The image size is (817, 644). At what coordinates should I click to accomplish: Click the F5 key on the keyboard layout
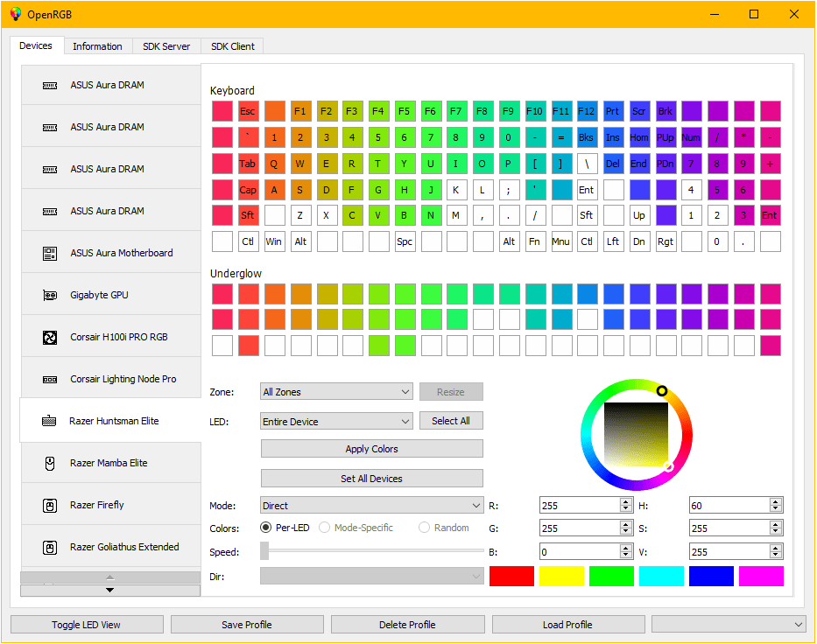(404, 111)
